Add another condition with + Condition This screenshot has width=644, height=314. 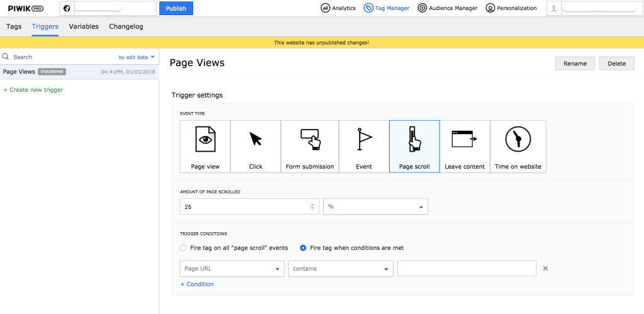click(197, 284)
